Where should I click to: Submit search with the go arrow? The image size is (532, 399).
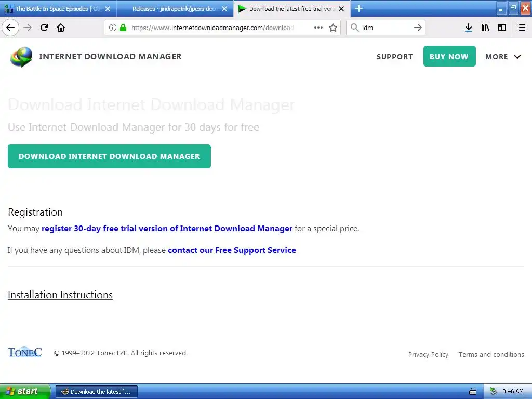tap(418, 28)
